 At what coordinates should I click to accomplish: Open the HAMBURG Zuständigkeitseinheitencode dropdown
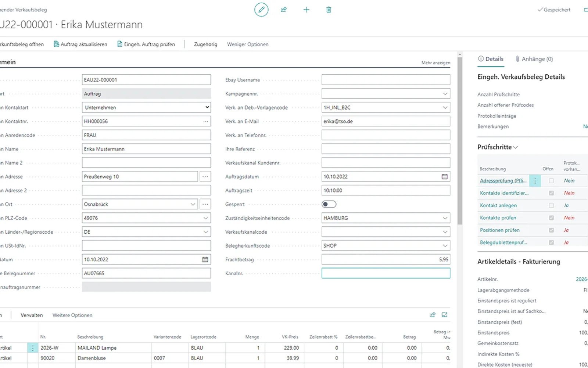pos(445,218)
